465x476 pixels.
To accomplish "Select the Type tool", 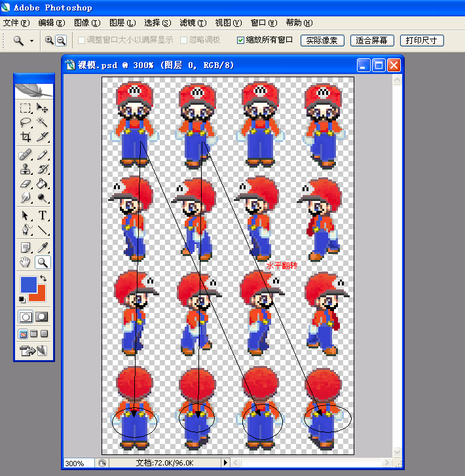I will [42, 215].
